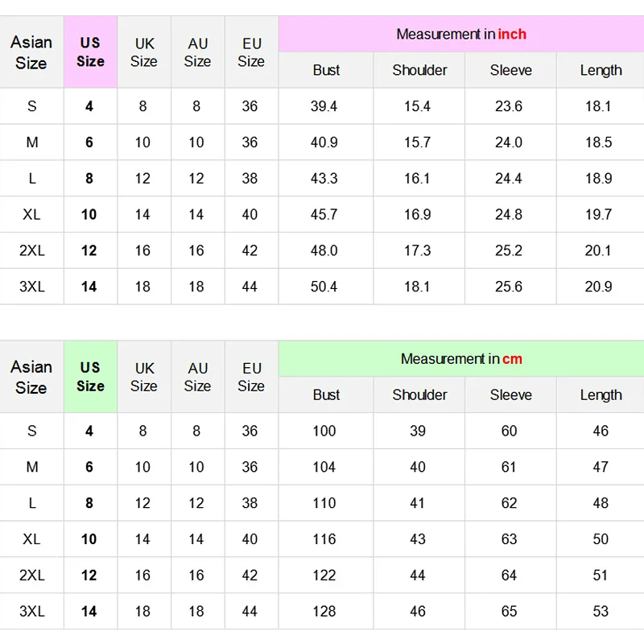Click the green US Size header cell
The image size is (644, 644).
click(x=91, y=377)
